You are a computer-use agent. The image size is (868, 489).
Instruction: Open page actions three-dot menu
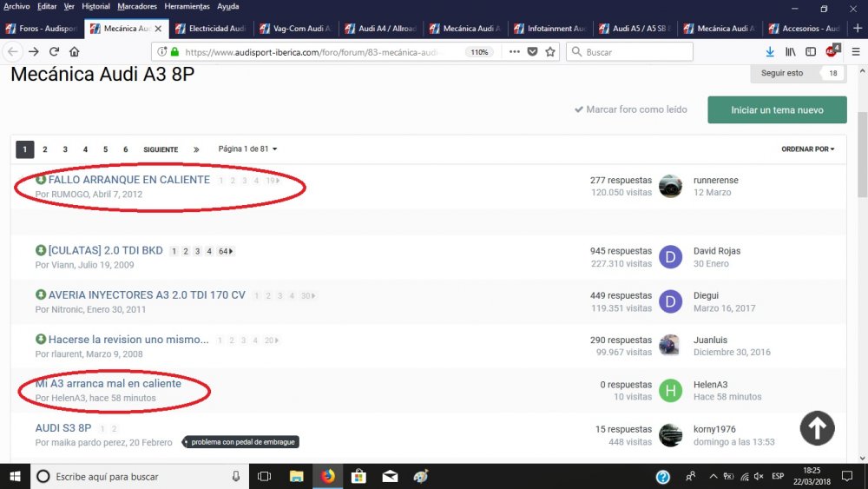point(514,51)
